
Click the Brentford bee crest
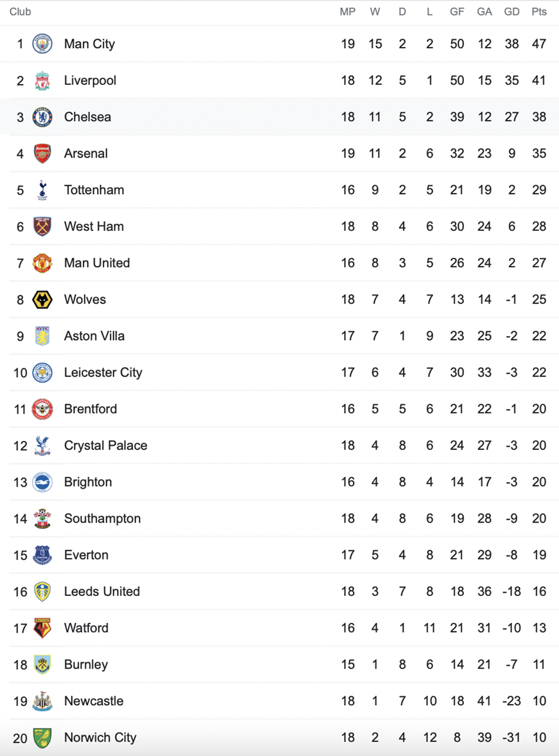(x=42, y=409)
